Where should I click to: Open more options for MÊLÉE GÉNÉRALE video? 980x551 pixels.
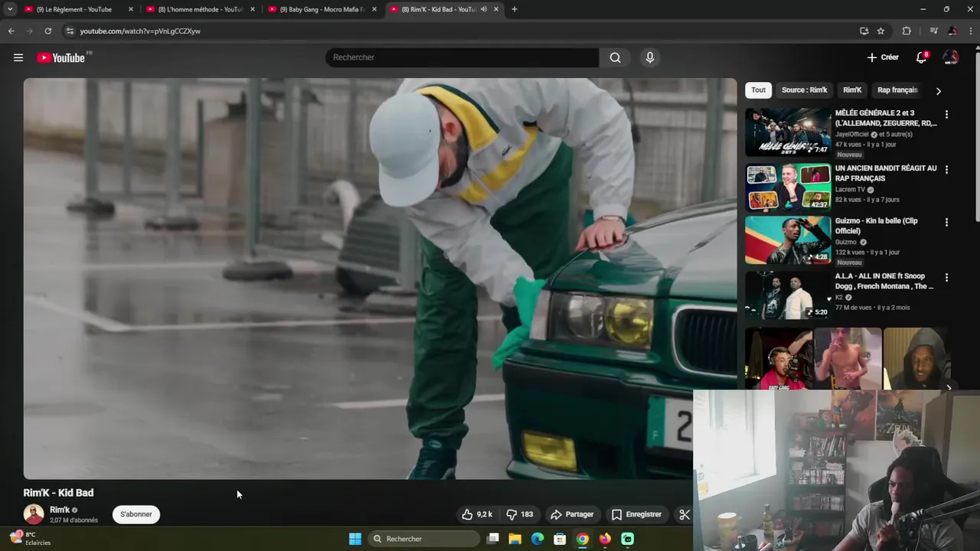[946, 115]
